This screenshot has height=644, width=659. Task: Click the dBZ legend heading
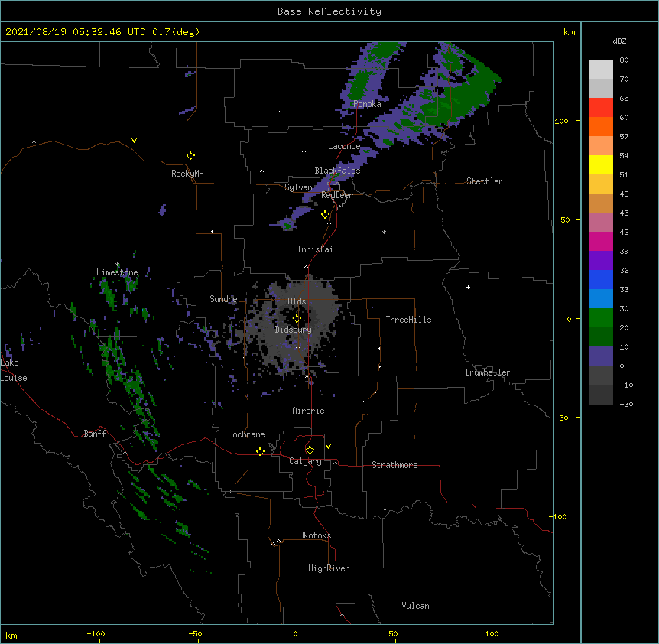(x=619, y=41)
